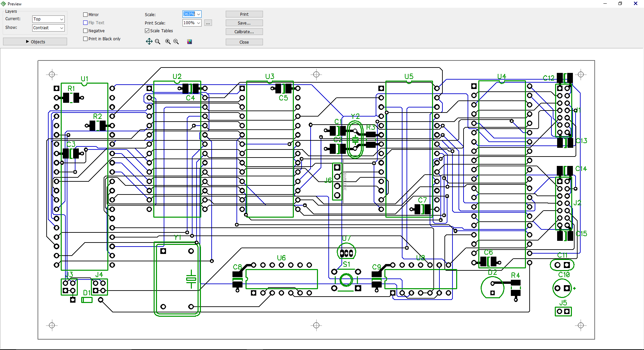Open the Show Contrast dropdown
Viewport: 644px width, 350px height.
pos(48,28)
